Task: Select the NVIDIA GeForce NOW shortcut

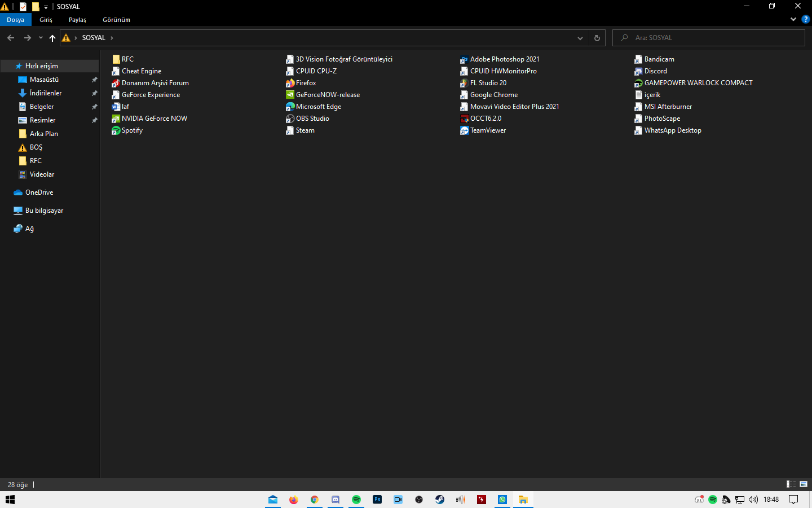Action: 149,119
